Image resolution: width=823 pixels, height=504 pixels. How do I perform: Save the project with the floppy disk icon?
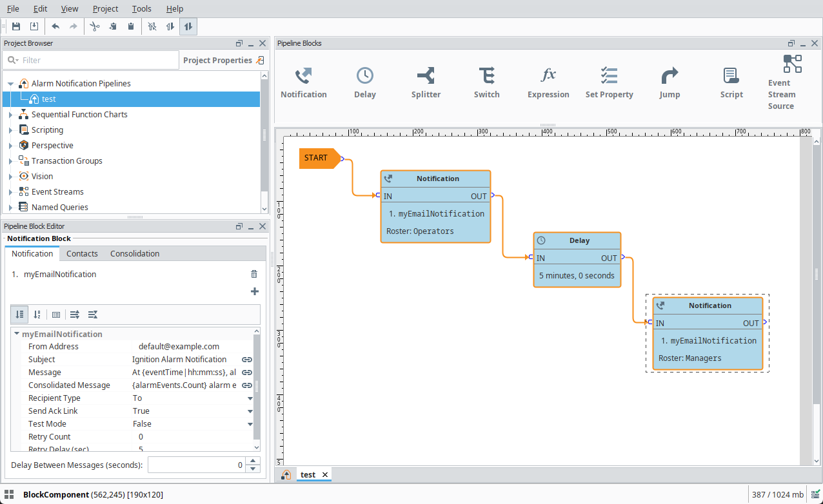coord(16,26)
